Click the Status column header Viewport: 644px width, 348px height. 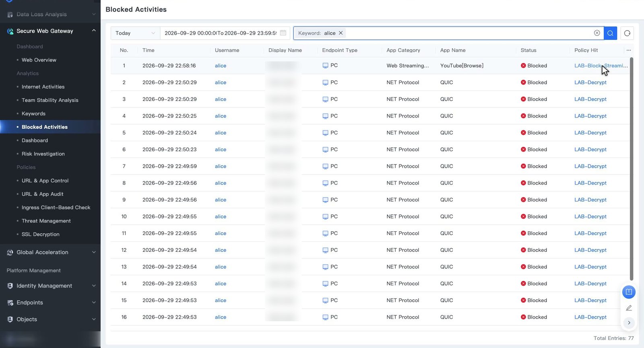(x=528, y=50)
